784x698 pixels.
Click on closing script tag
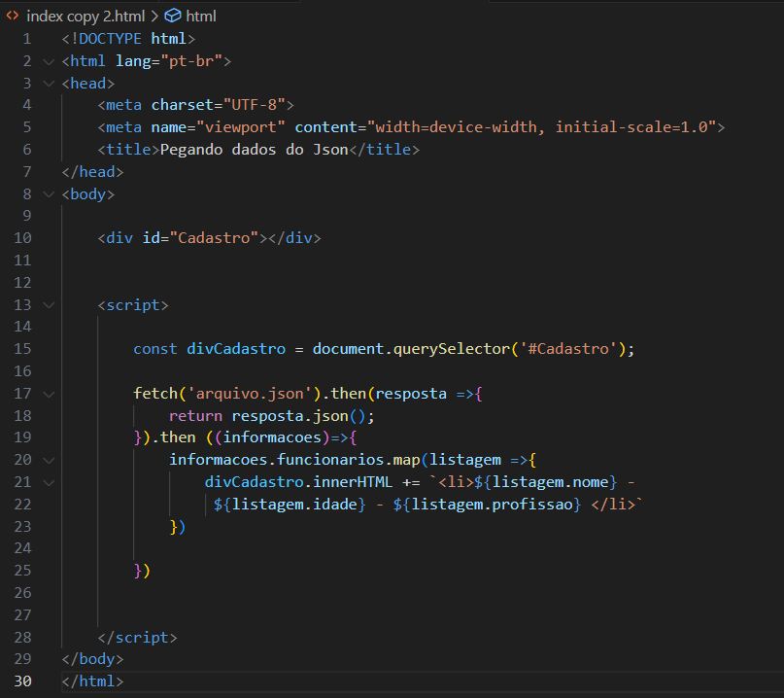[x=138, y=638]
